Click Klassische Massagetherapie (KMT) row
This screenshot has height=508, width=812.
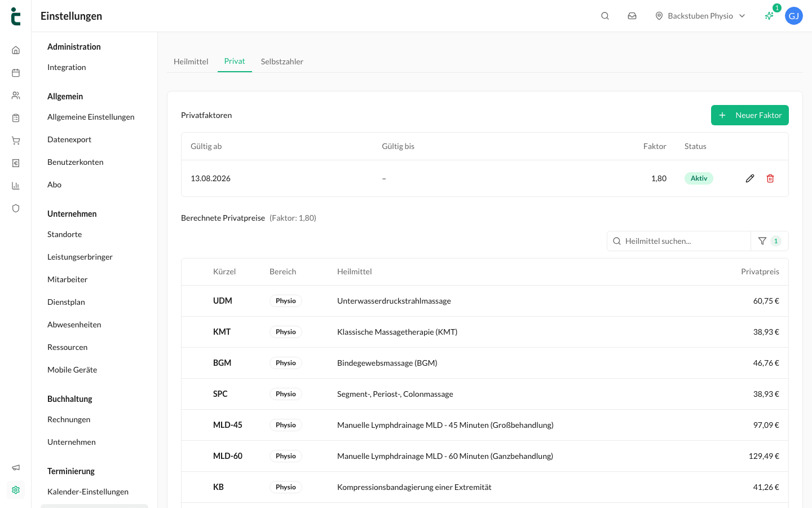[485, 332]
